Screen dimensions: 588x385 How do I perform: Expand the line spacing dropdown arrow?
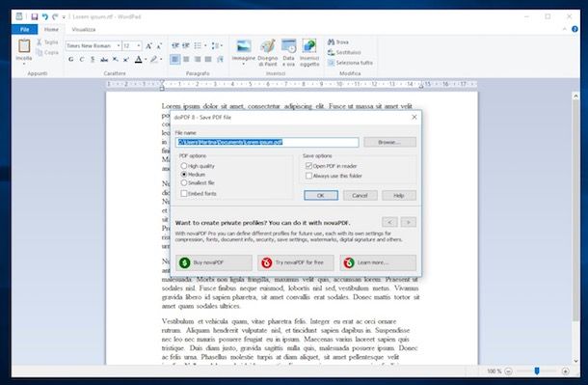click(x=222, y=45)
